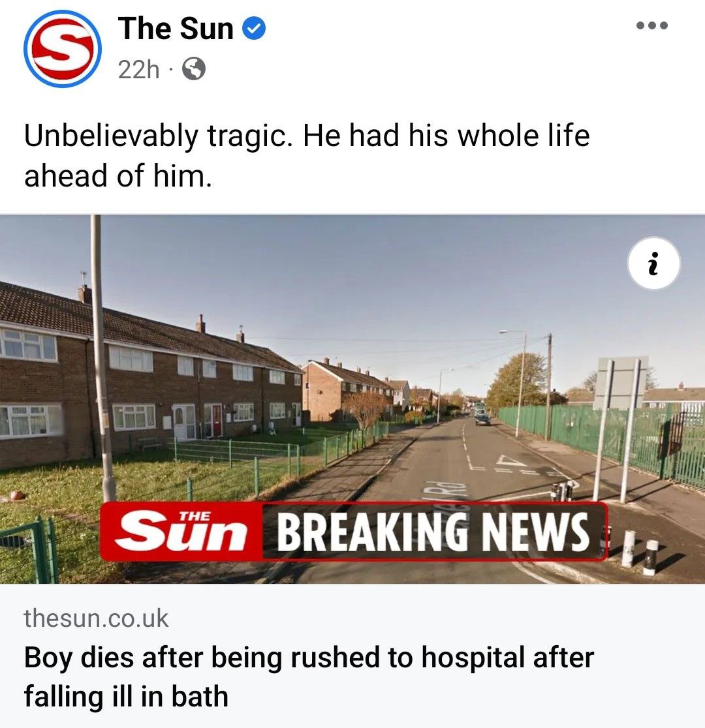Tap the blue verified badge
The width and height of the screenshot is (705, 728).
[254, 28]
